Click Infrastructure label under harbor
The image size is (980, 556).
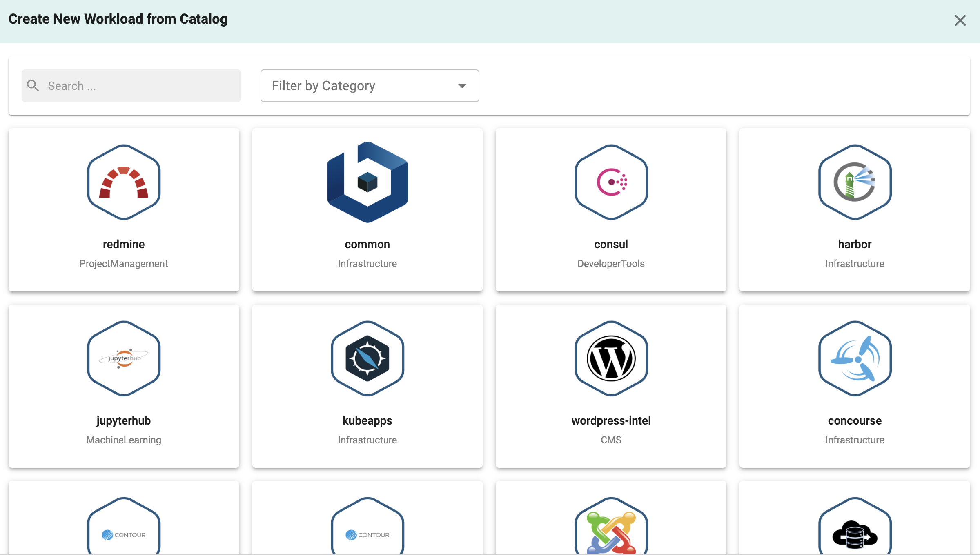click(x=855, y=264)
